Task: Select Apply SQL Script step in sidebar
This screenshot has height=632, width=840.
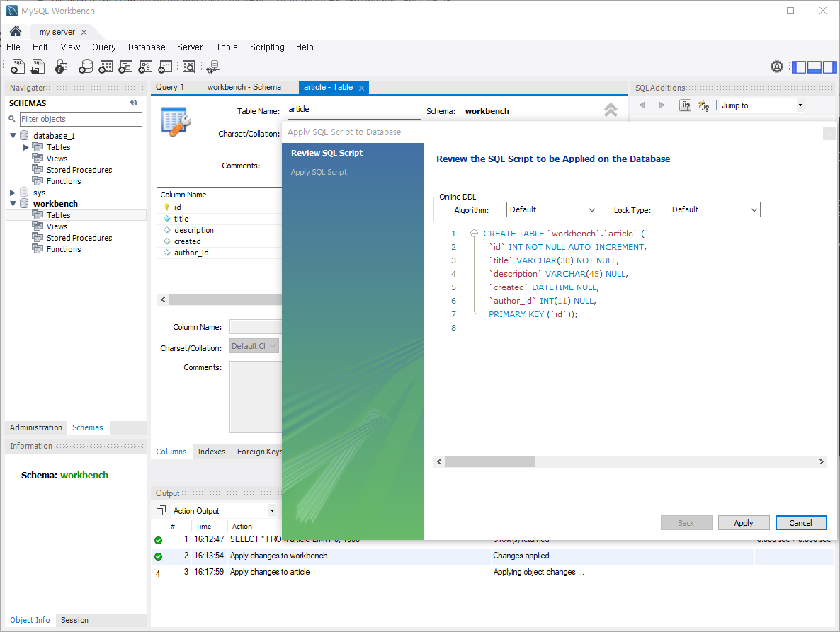Action: pos(319,172)
